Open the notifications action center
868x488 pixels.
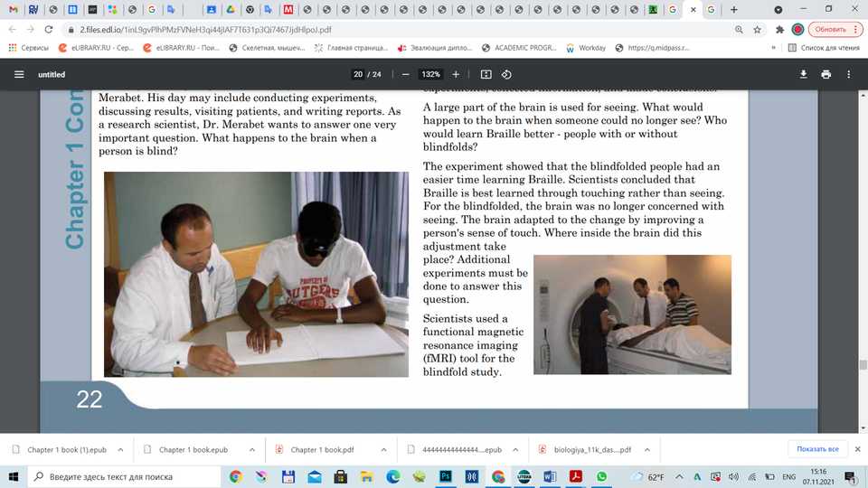coord(851,476)
